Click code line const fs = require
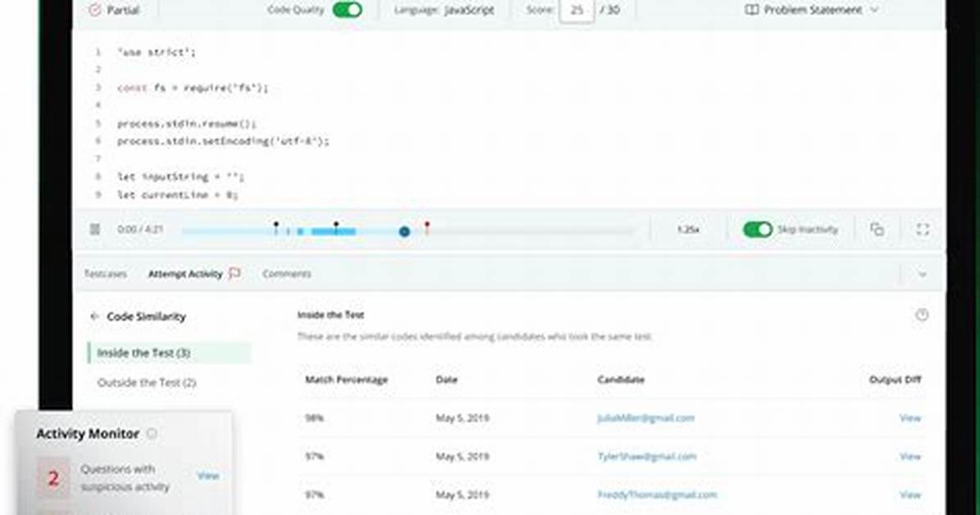 (x=193, y=89)
